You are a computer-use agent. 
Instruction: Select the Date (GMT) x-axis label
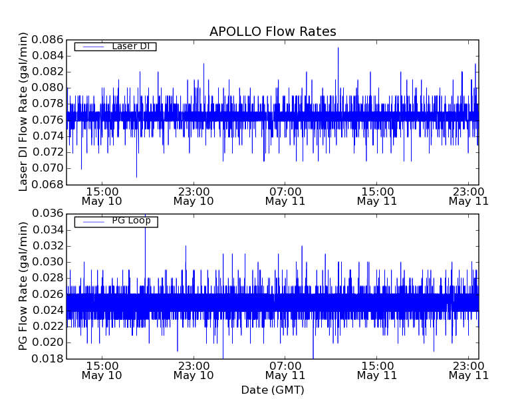(273, 390)
